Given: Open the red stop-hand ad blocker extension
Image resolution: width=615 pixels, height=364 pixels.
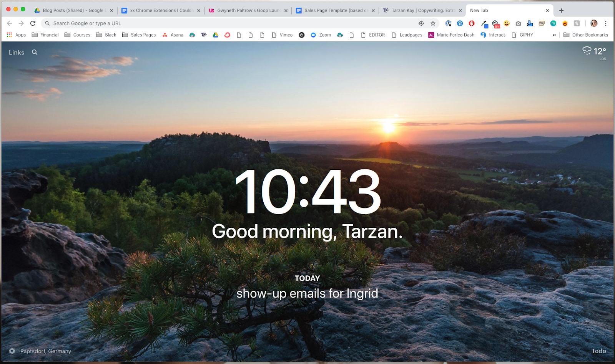Looking at the screenshot, I should pyautogui.click(x=472, y=23).
